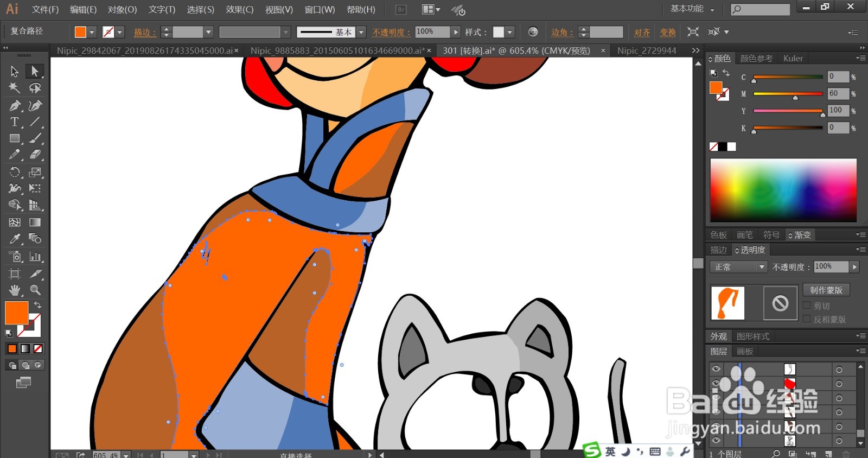Viewport: 868px width, 458px height.
Task: Tick the 剪切 checkbox
Action: coord(807,306)
